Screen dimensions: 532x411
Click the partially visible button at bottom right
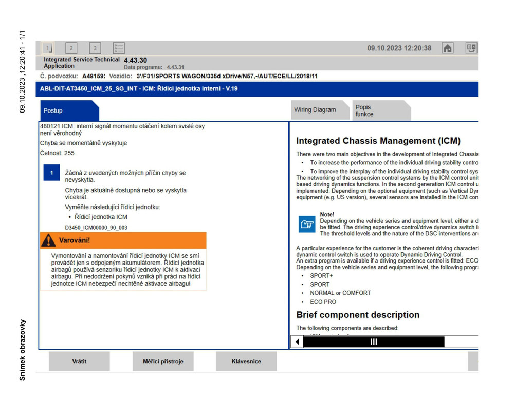pos(473,361)
